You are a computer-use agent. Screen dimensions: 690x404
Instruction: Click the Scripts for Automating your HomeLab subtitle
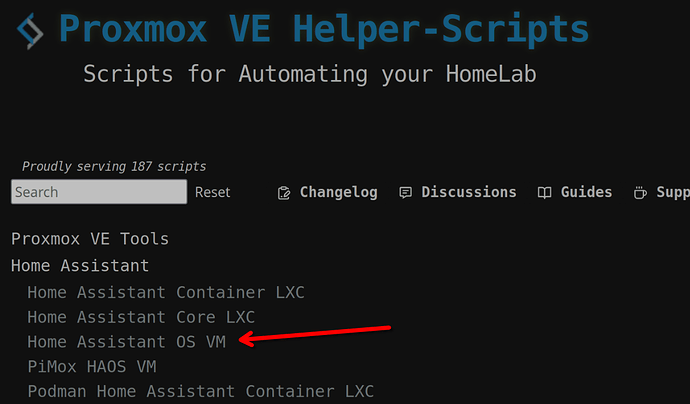pyautogui.click(x=310, y=73)
